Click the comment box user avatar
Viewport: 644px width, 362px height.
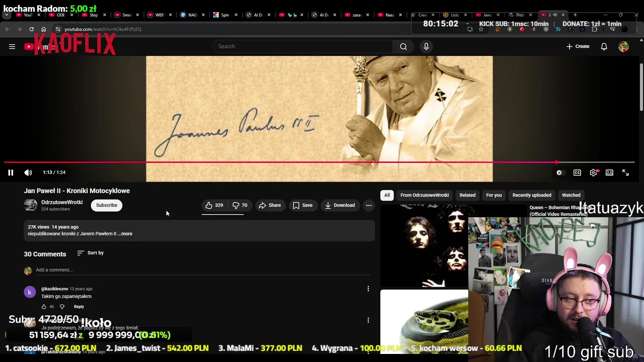tap(28, 270)
